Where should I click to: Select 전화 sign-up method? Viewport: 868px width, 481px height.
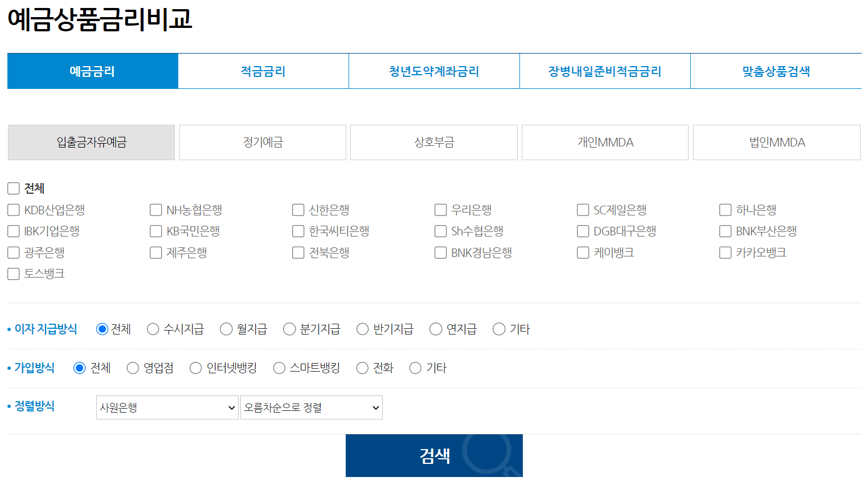pos(363,368)
